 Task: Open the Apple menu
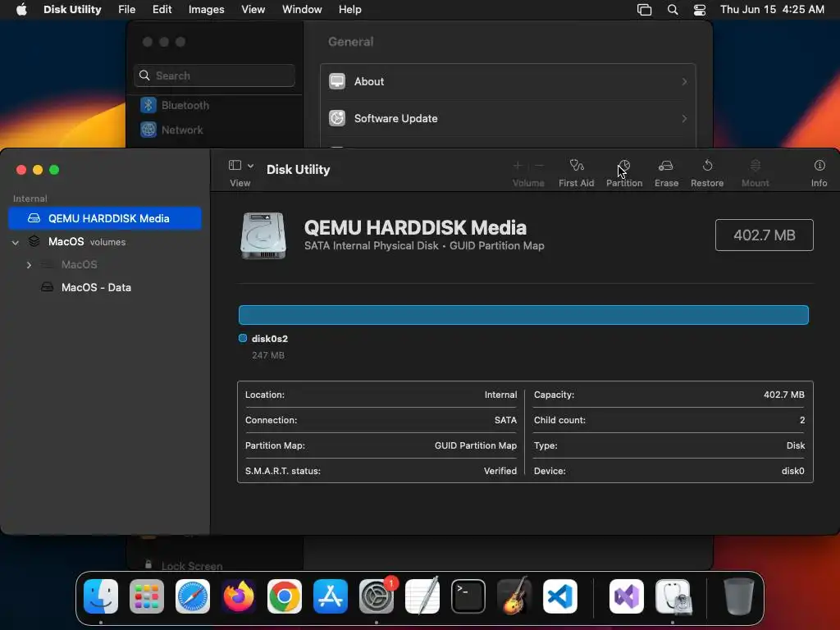point(21,10)
